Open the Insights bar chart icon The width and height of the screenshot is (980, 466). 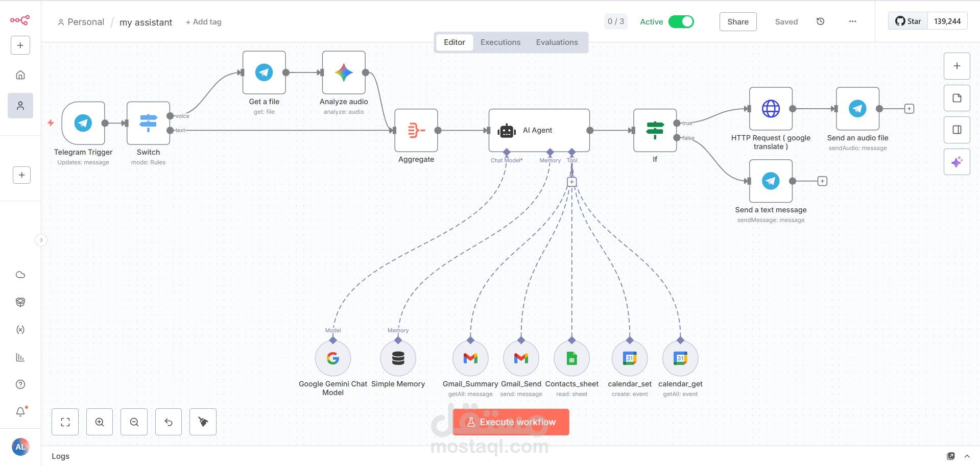point(20,357)
